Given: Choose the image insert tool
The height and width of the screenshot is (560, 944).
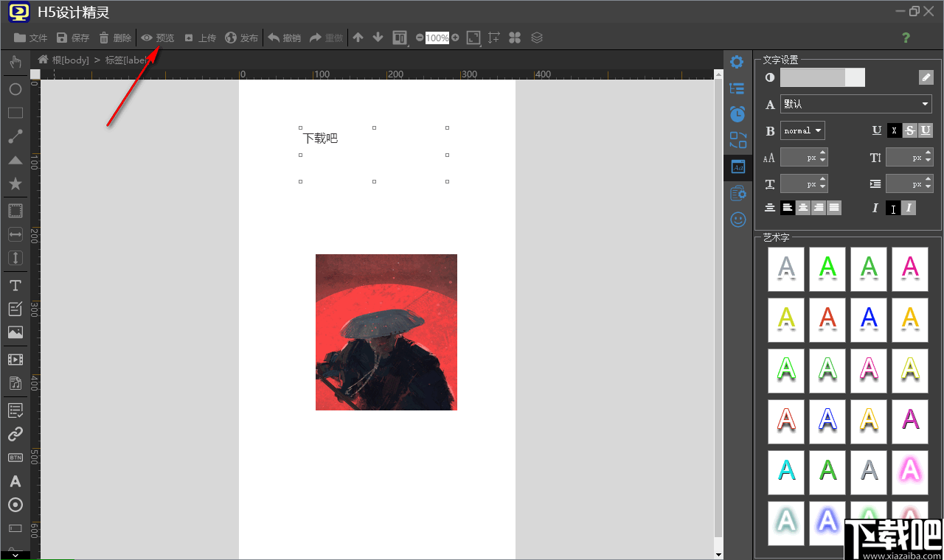Looking at the screenshot, I should click(x=15, y=332).
